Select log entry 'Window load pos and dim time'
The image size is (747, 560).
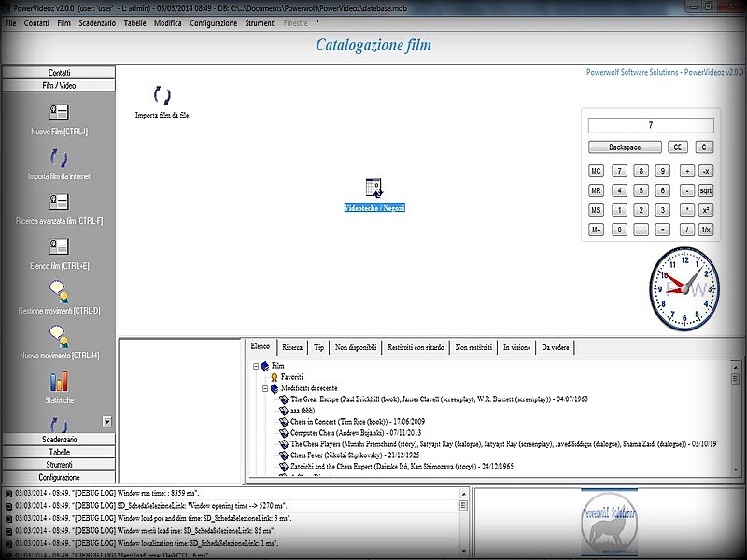(x=153, y=518)
